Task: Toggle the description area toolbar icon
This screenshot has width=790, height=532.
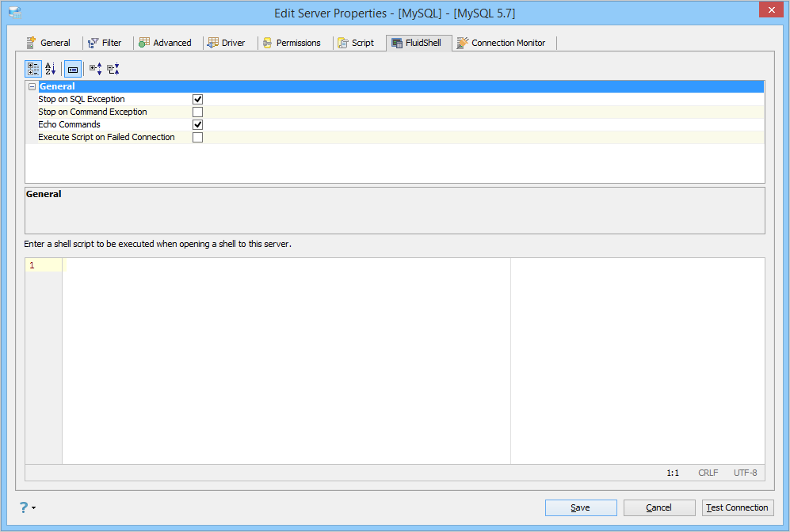Action: pos(73,69)
